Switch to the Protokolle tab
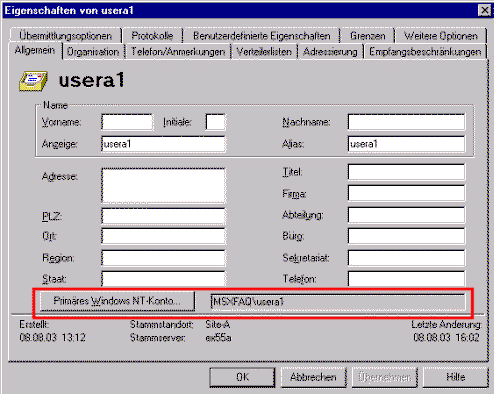Screen dimensions: 494x394 152,36
